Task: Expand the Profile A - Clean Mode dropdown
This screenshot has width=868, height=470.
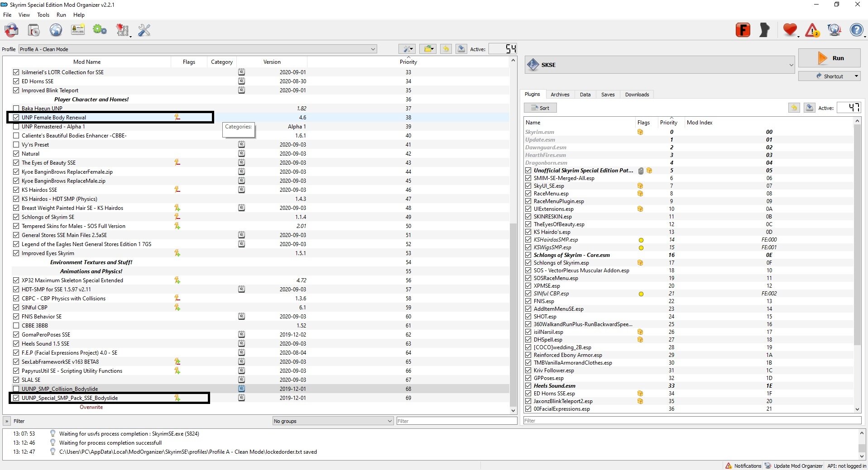Action: click(198, 49)
